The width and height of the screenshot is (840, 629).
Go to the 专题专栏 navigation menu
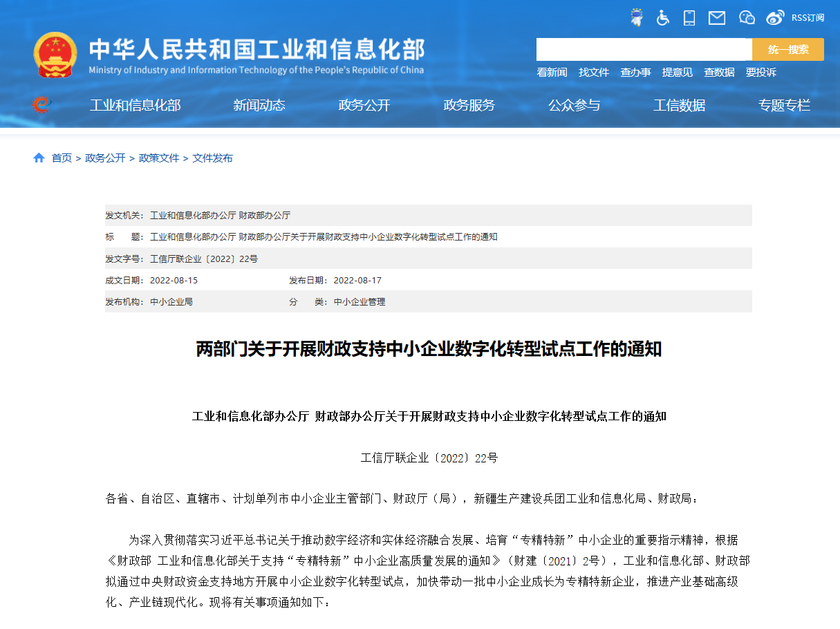(x=784, y=105)
